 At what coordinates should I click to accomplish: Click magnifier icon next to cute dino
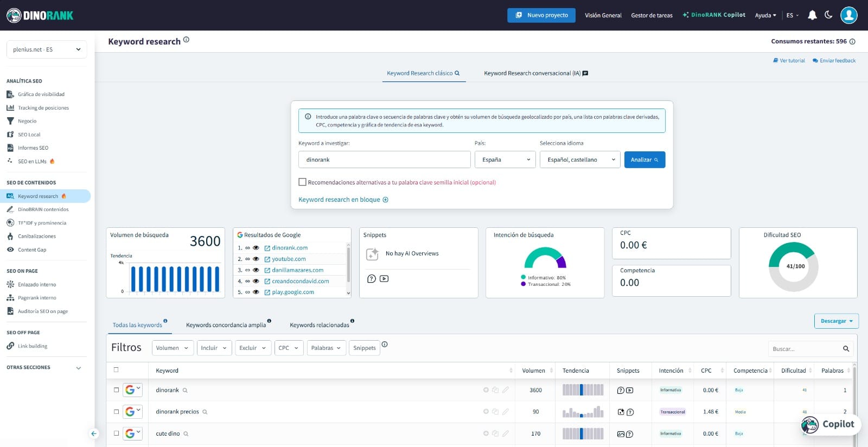pos(186,434)
